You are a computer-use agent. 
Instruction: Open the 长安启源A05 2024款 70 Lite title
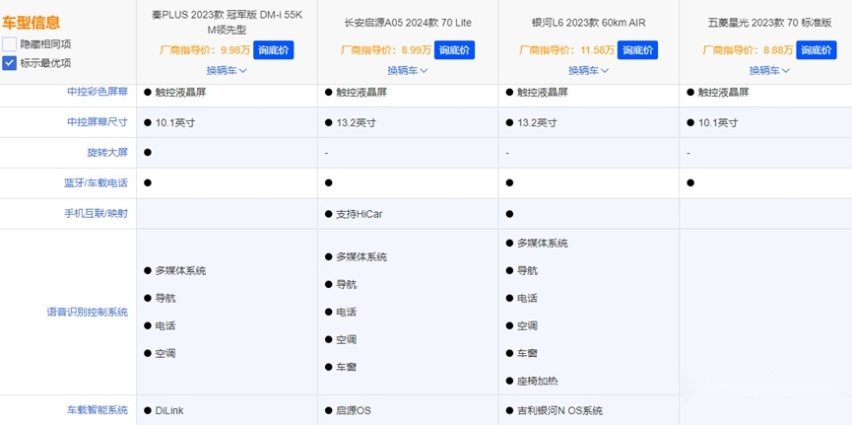(408, 23)
